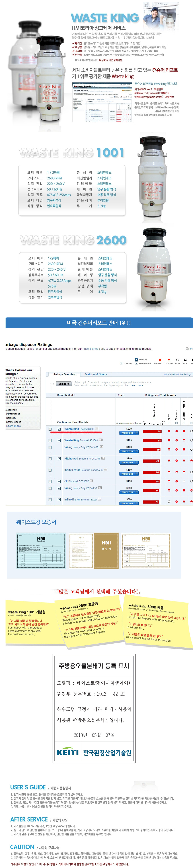The width and height of the screenshot is (193, 868).
Task: Open info icon beside InSinkErator Evolution Excel
Action: [x=100, y=499]
